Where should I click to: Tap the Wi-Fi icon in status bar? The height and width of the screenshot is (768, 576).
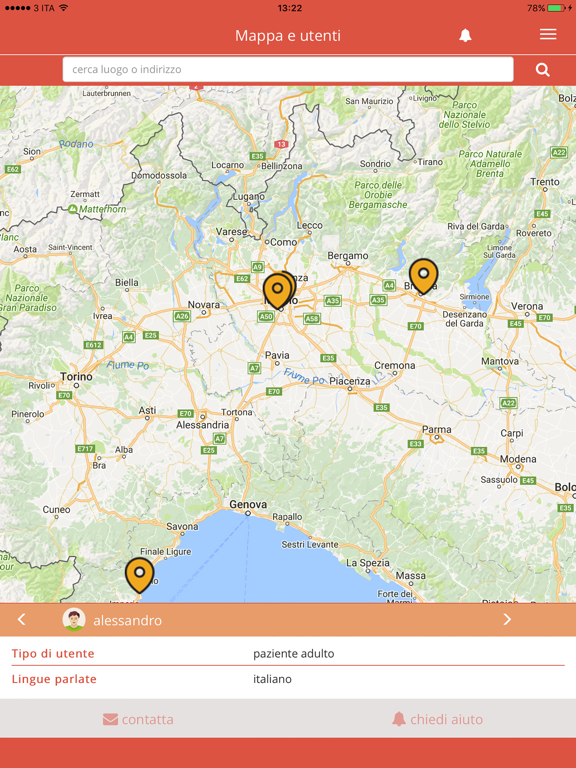[x=63, y=8]
